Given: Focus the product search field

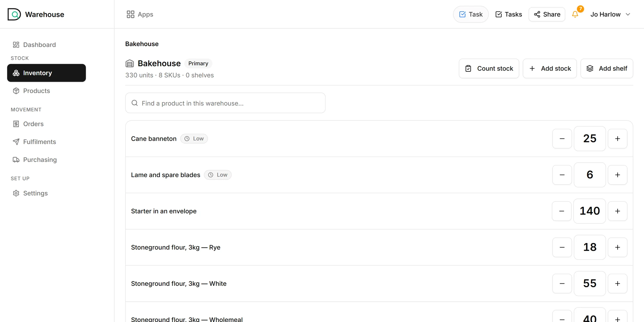Looking at the screenshot, I should coord(225,103).
